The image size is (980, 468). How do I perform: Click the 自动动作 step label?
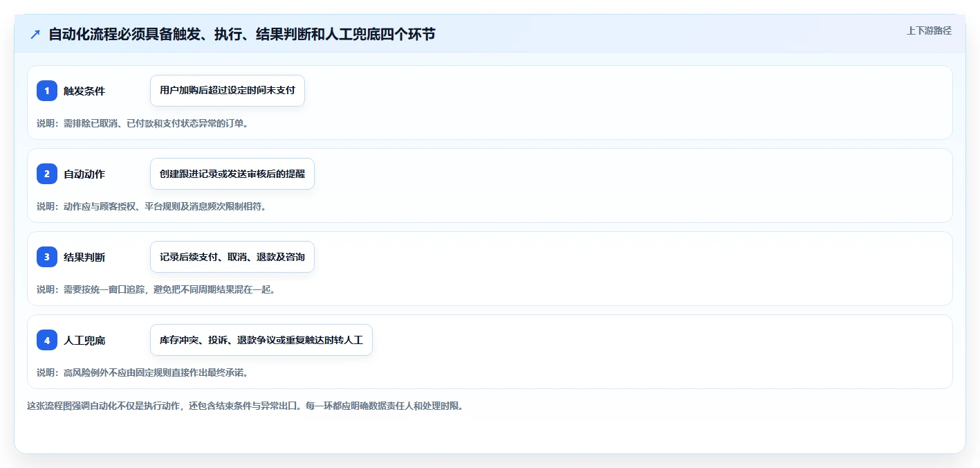point(84,174)
